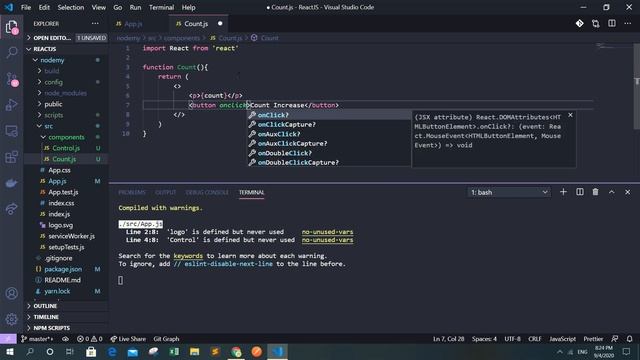
Task: Click the CRLF line ending selector
Action: coord(535,339)
